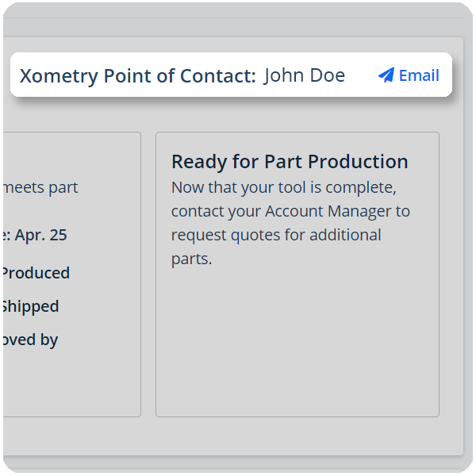This screenshot has height=476, width=476.
Task: Click the Shipped status item
Action: pos(29,306)
